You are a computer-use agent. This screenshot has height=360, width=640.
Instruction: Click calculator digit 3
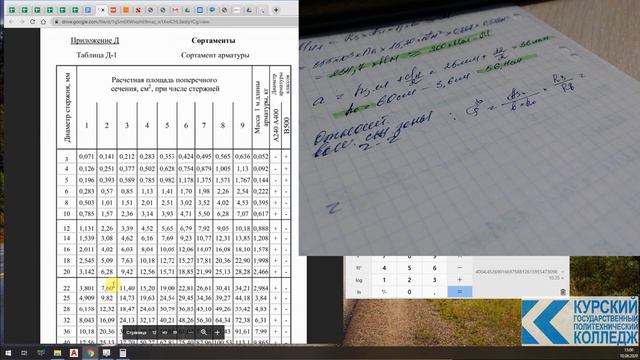click(434, 280)
